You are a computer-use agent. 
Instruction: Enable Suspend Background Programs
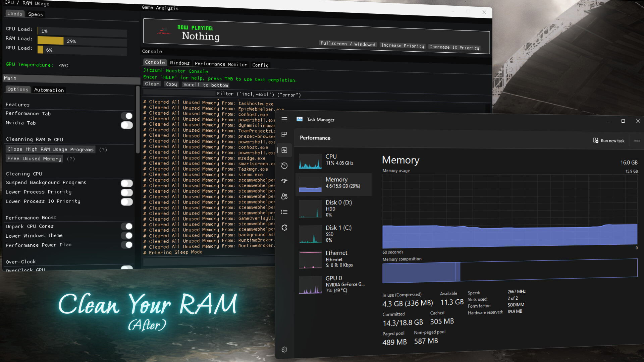point(127,183)
